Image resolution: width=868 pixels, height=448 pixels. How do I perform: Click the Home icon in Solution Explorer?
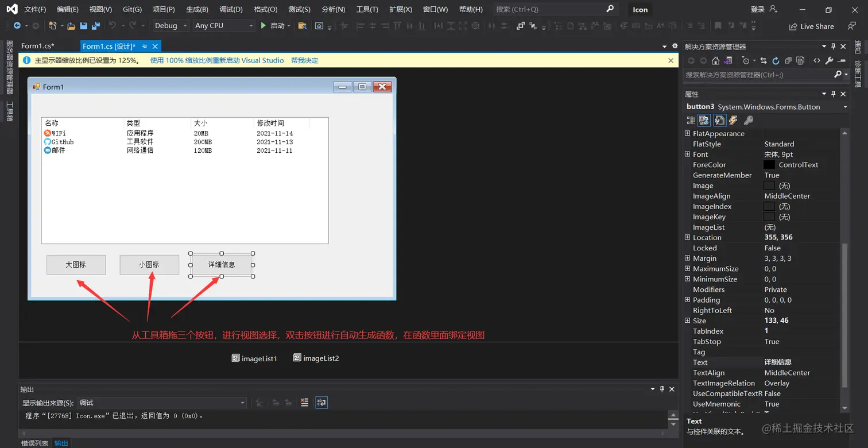click(715, 60)
